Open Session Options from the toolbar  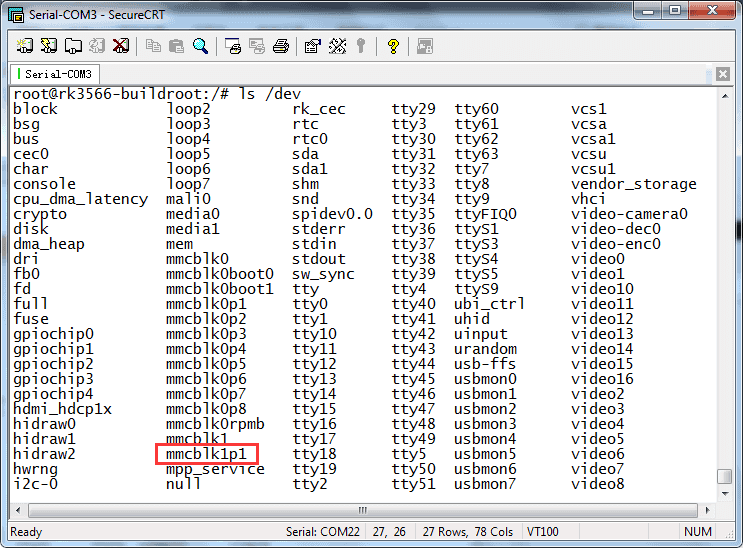[x=312, y=46]
